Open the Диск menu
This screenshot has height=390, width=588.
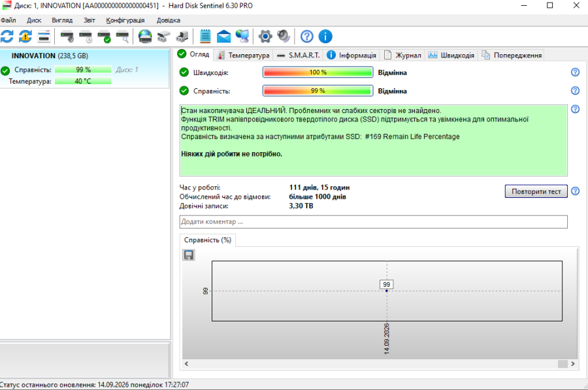34,20
